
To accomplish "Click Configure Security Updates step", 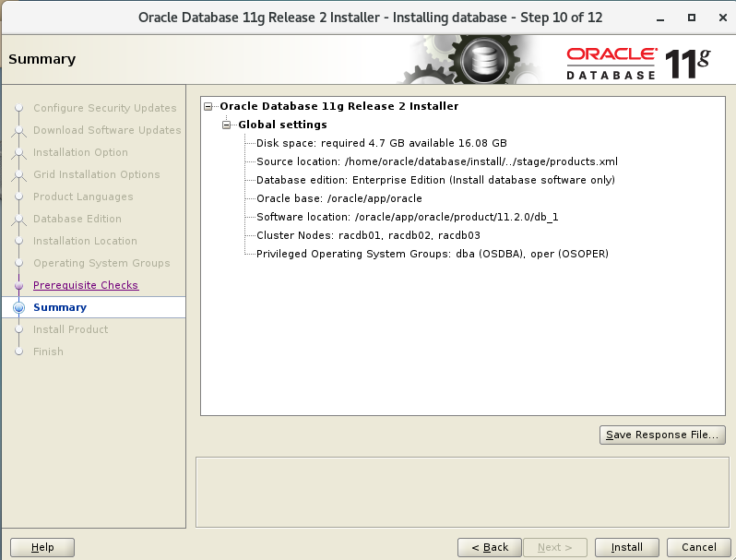I will point(104,108).
